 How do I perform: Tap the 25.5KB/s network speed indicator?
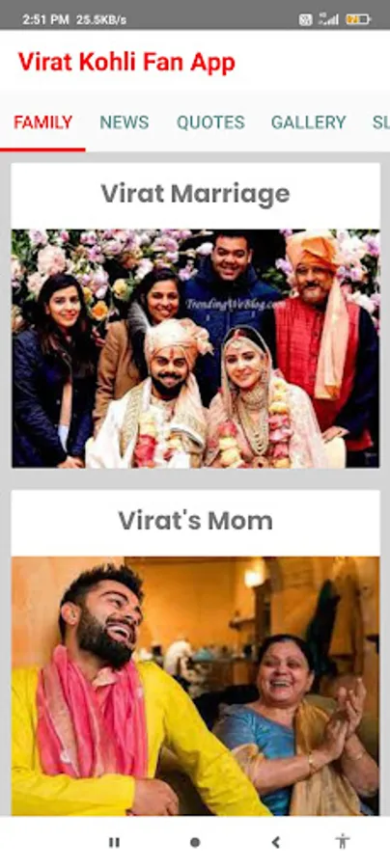click(101, 20)
